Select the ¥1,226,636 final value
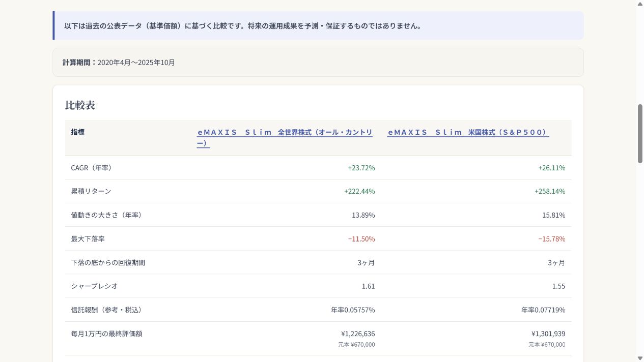Viewport: 644px width, 362px height. click(358, 334)
